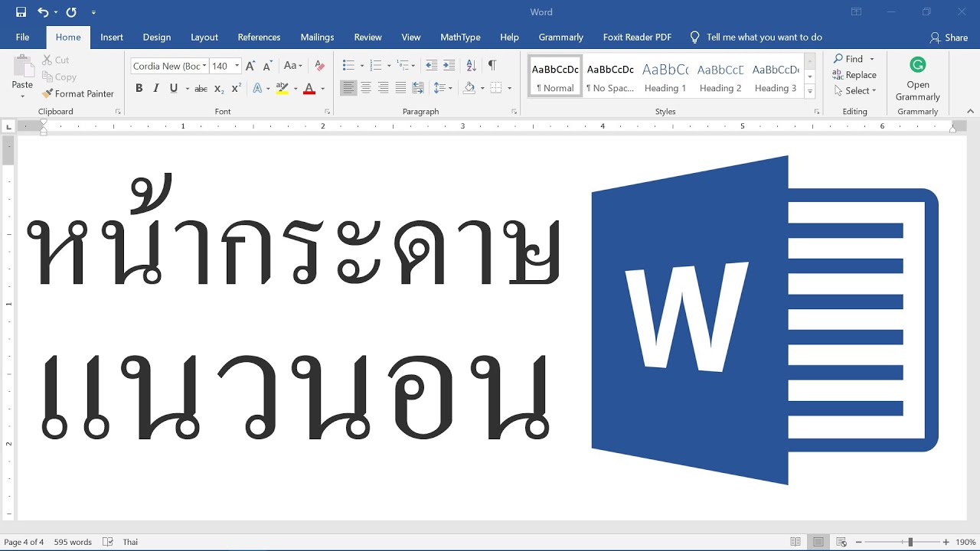Viewport: 980px width, 551px height.
Task: Click the zoom slider handle
Action: [x=910, y=542]
